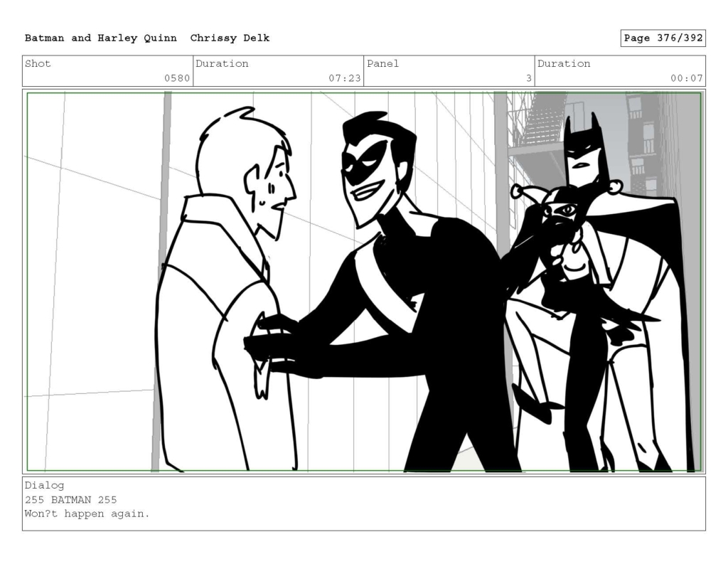Image resolution: width=728 pixels, height=564 pixels.
Task: Click the panel duration value "00:07"
Action: pyautogui.click(x=687, y=78)
